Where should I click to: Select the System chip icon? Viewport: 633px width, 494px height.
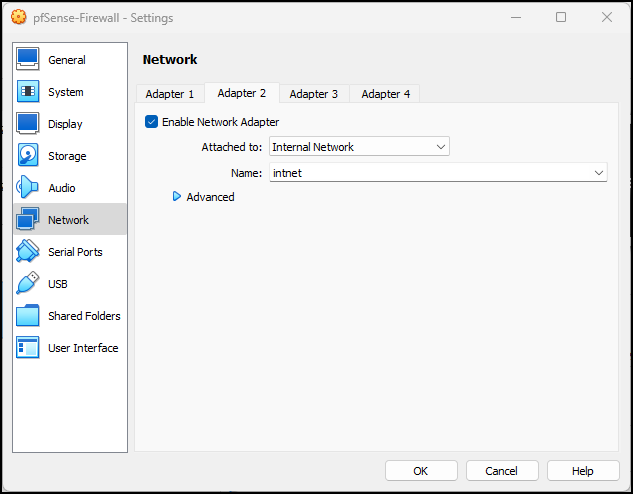[27, 91]
